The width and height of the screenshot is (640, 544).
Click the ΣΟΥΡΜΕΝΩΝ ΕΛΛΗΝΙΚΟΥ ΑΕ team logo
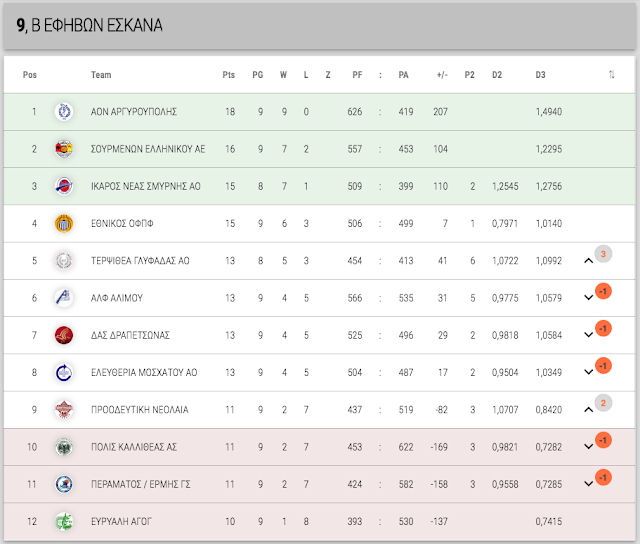[x=64, y=149]
